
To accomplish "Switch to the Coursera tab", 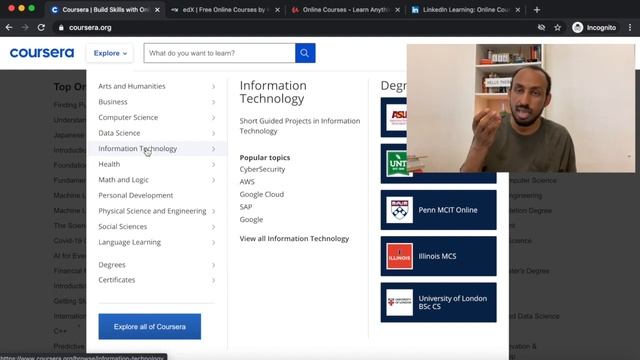I will 105,10.
